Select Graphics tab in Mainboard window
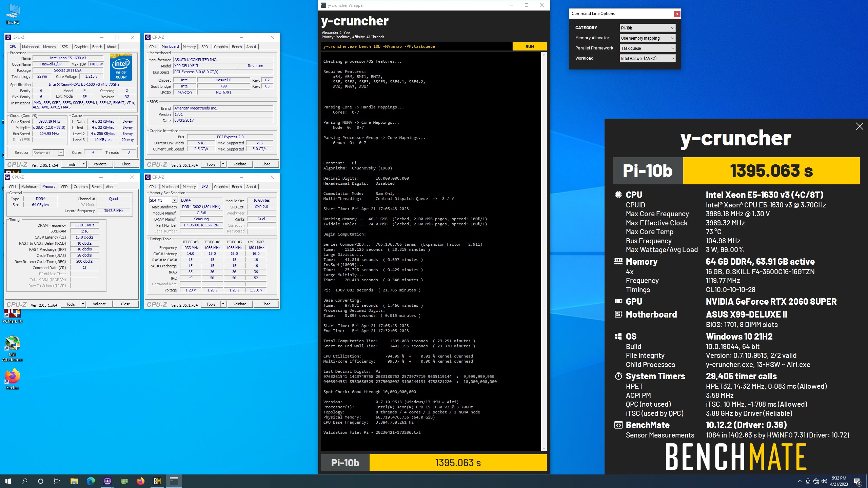Screen dimensions: 868x488 pos(221,47)
